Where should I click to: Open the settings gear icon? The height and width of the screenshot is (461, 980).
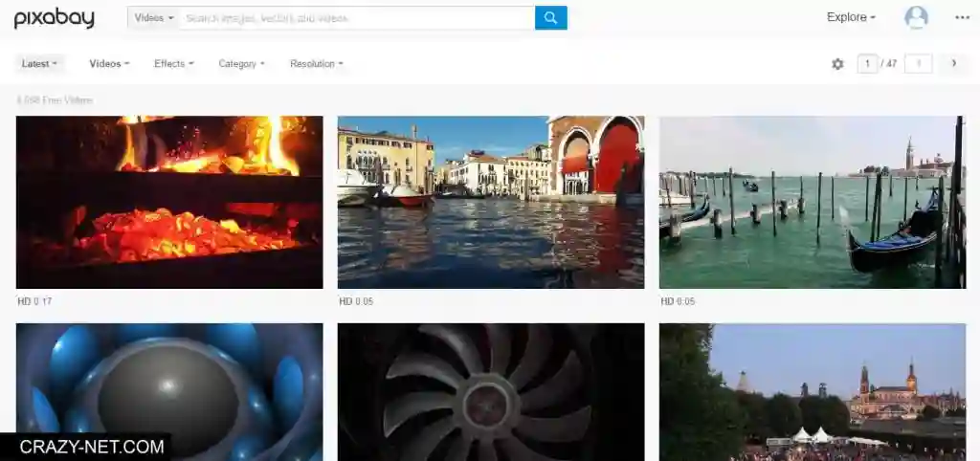[x=837, y=64]
